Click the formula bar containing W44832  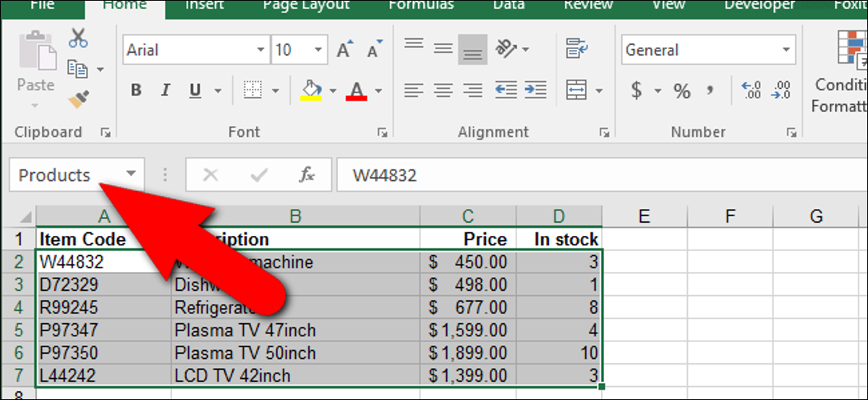click(x=601, y=175)
